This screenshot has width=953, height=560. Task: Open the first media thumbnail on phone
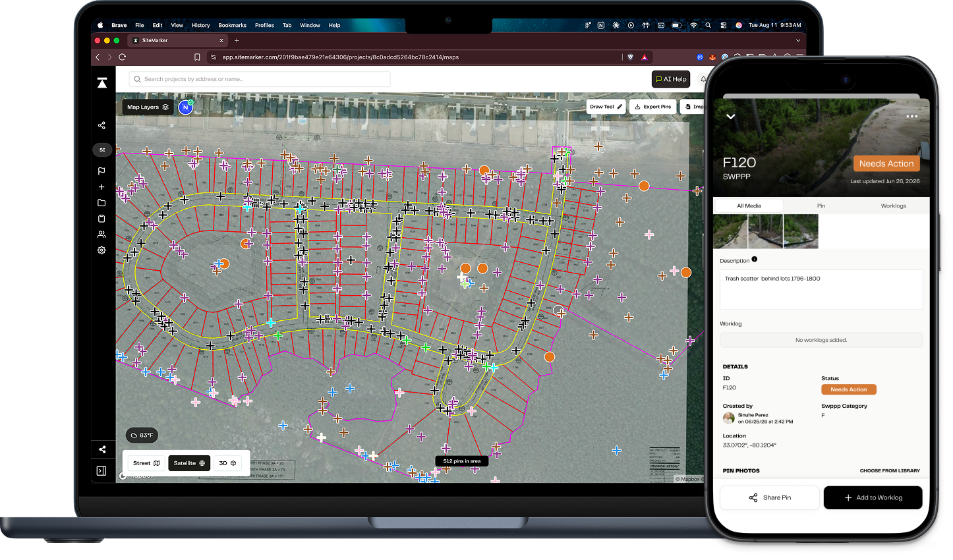pyautogui.click(x=730, y=231)
